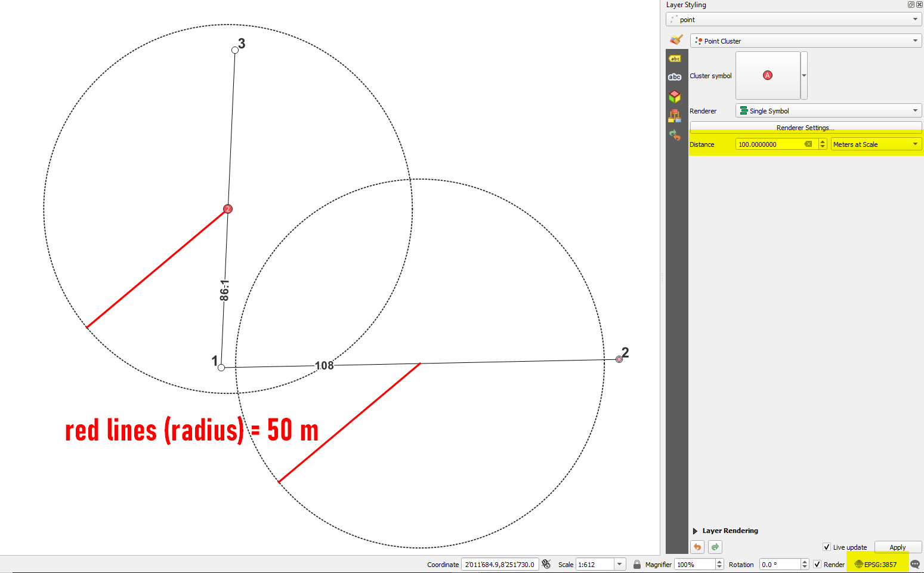924x573 pixels.
Task: Click the red cluster point on map
Action: click(x=228, y=209)
